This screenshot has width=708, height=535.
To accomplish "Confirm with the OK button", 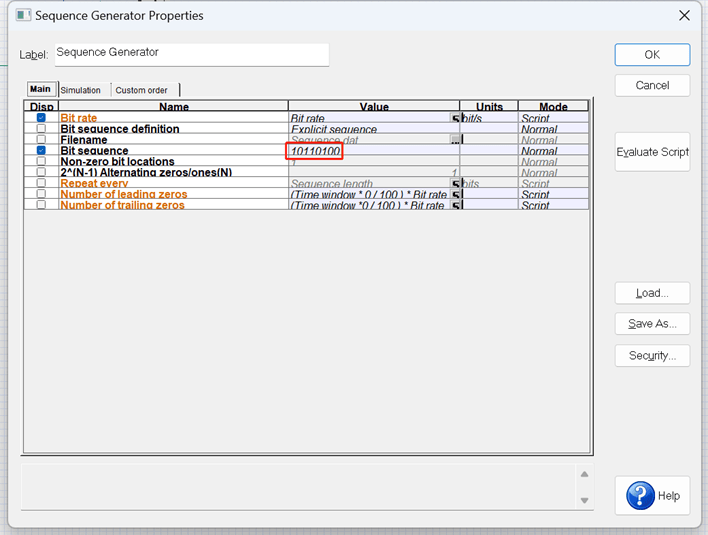I will point(652,55).
